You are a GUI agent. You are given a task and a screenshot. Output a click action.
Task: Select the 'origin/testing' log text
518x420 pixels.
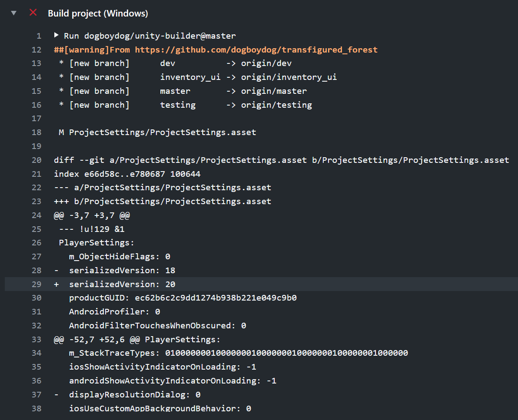click(x=276, y=105)
